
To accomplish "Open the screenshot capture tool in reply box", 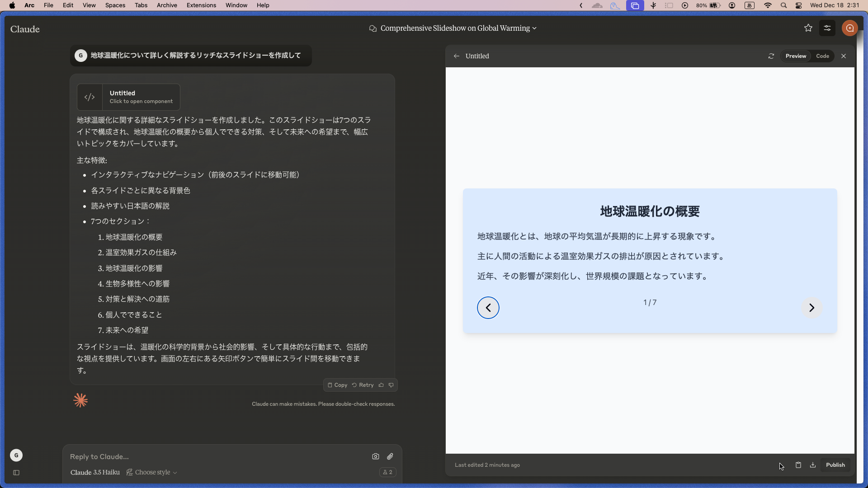I will click(376, 456).
